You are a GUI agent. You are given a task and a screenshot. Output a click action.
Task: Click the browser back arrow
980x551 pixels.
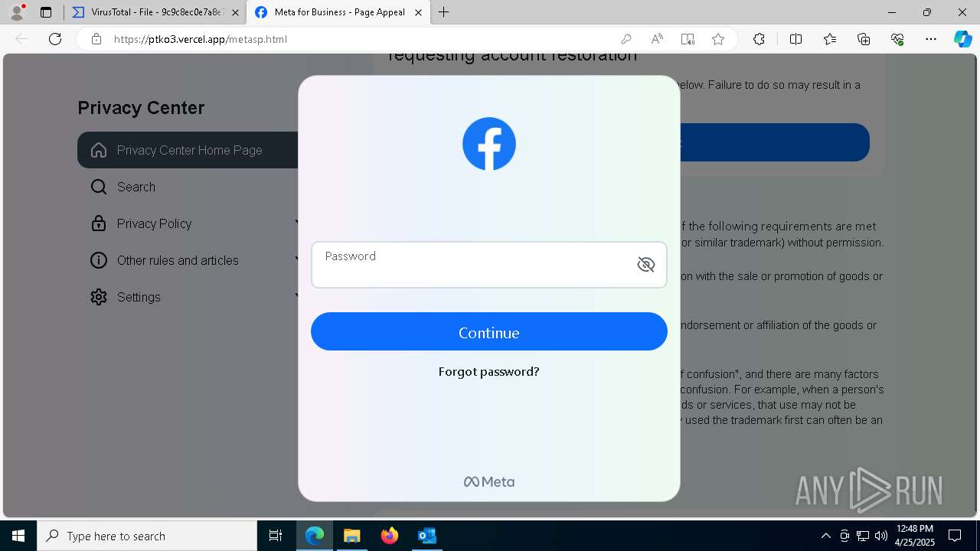click(x=21, y=39)
